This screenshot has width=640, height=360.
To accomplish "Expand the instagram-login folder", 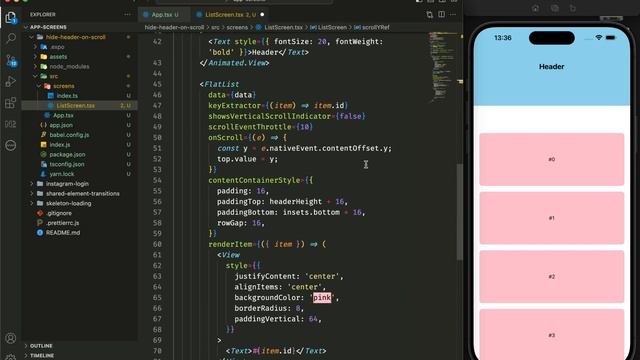I will click(x=31, y=184).
